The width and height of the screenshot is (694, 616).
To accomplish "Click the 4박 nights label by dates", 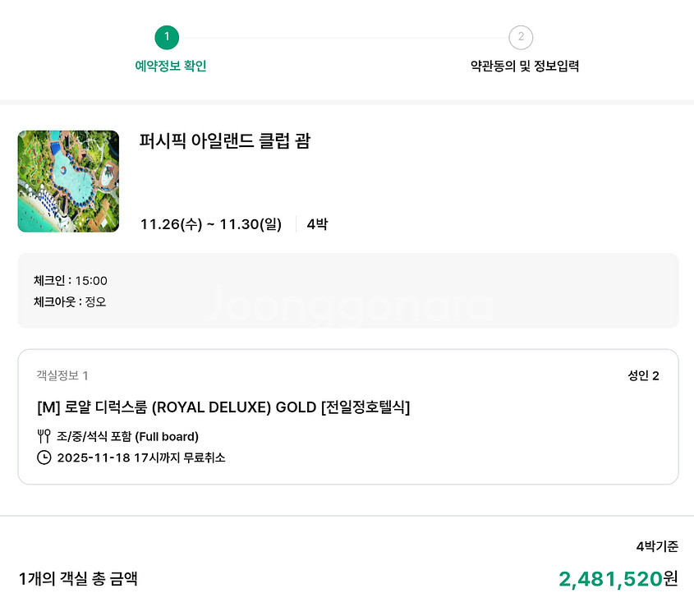I will [x=317, y=224].
